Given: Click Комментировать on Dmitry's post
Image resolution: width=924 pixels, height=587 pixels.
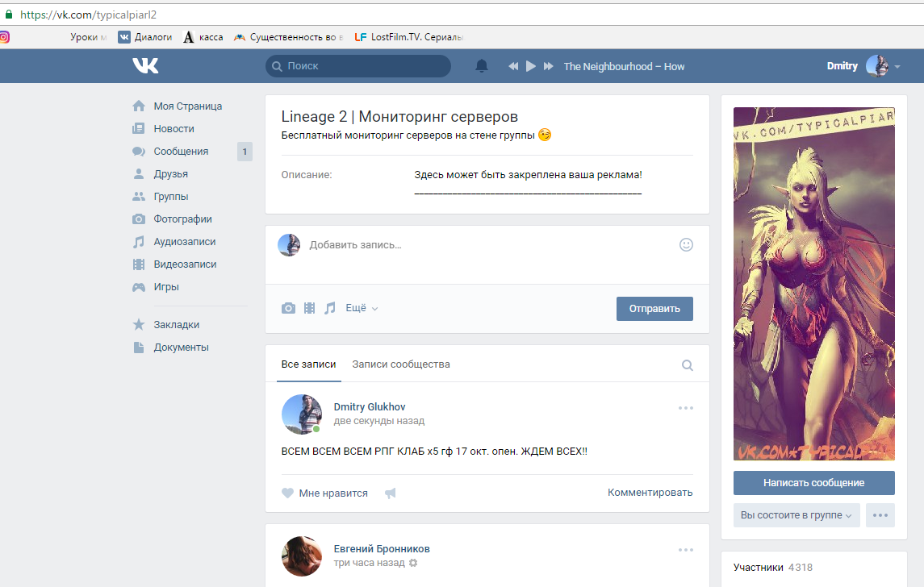Looking at the screenshot, I should click(650, 492).
